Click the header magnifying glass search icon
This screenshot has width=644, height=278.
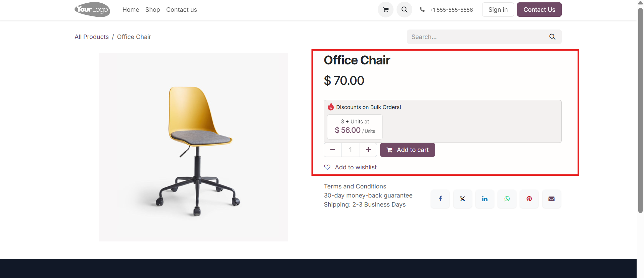pyautogui.click(x=404, y=10)
